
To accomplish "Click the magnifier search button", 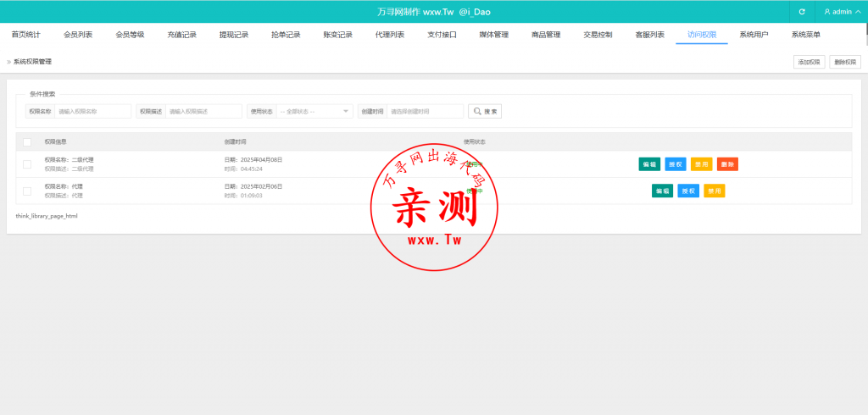I will [485, 111].
